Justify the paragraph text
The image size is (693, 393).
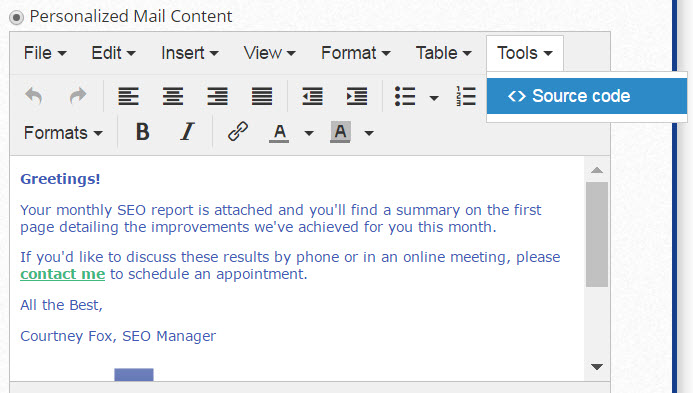point(262,96)
